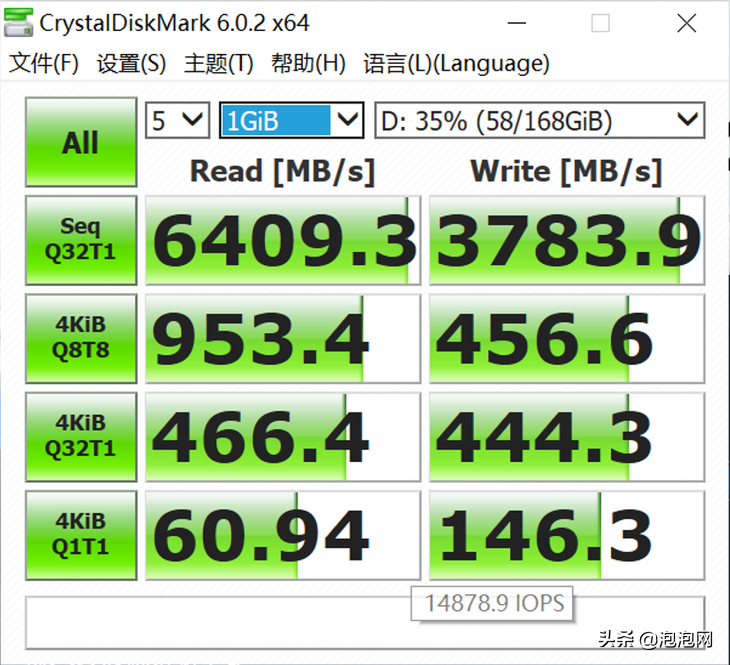The width and height of the screenshot is (730, 665).
Task: Open the 主题(T) menu
Action: 218,63
